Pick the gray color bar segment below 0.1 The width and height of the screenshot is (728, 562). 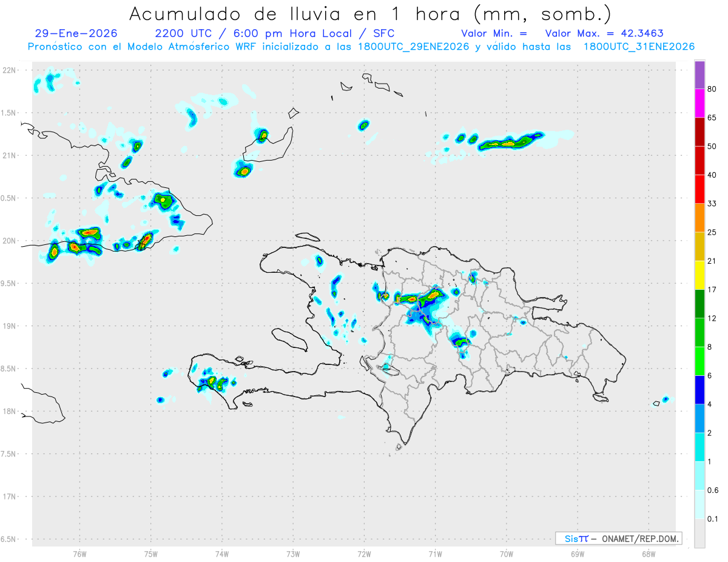pos(699,533)
